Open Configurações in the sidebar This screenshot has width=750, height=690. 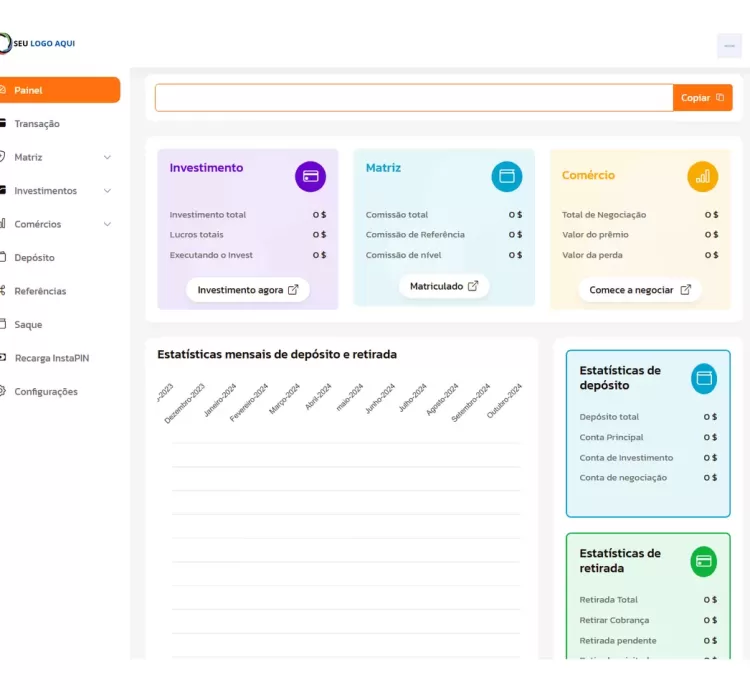(x=45, y=392)
